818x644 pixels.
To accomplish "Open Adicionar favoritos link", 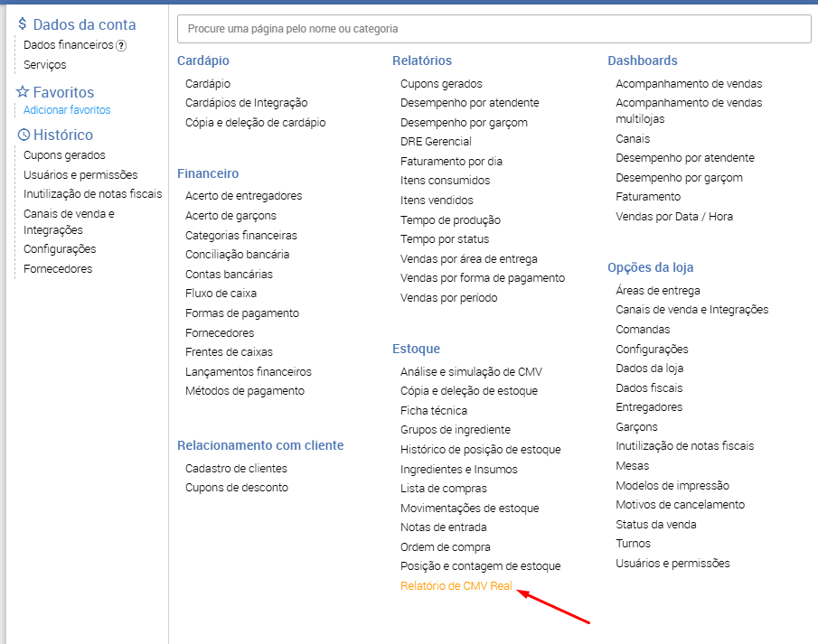I will coord(67,110).
